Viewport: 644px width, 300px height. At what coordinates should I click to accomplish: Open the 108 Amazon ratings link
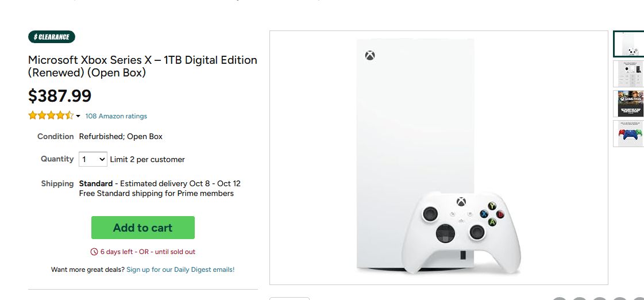[x=116, y=116]
